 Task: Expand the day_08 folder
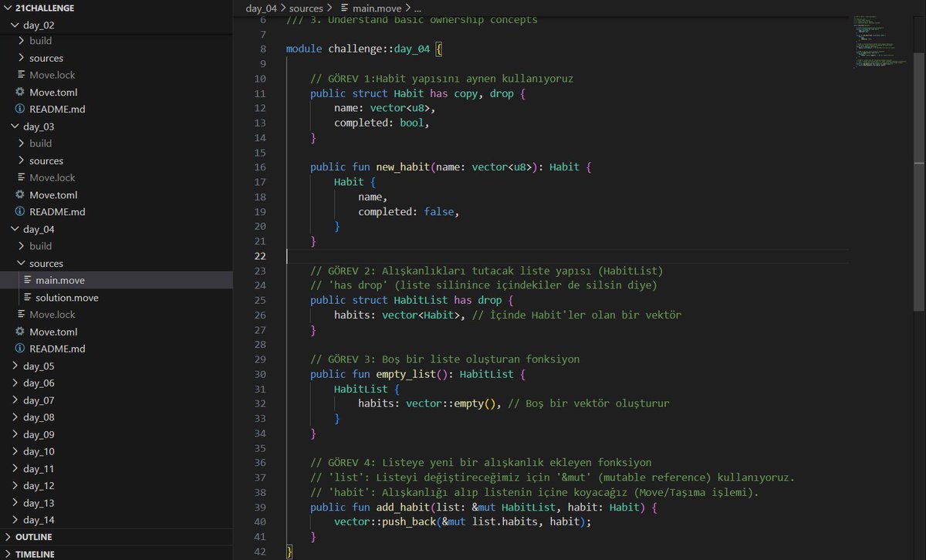[x=15, y=417]
